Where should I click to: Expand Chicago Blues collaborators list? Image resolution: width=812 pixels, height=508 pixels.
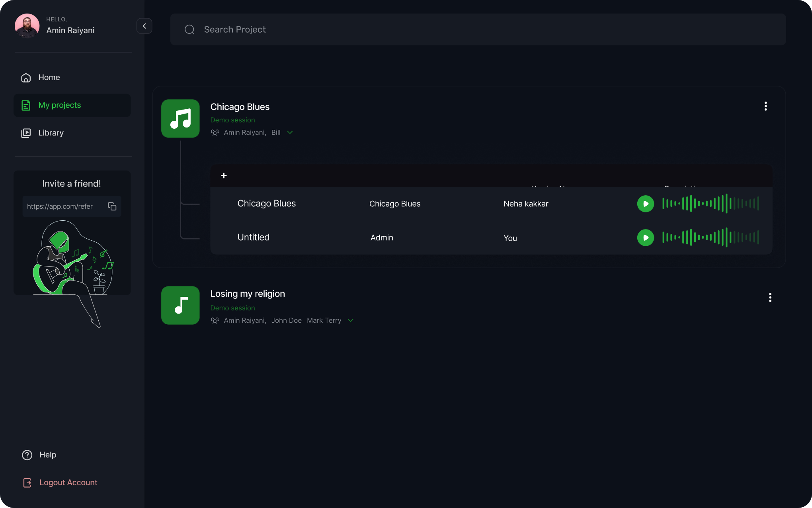[x=290, y=133]
